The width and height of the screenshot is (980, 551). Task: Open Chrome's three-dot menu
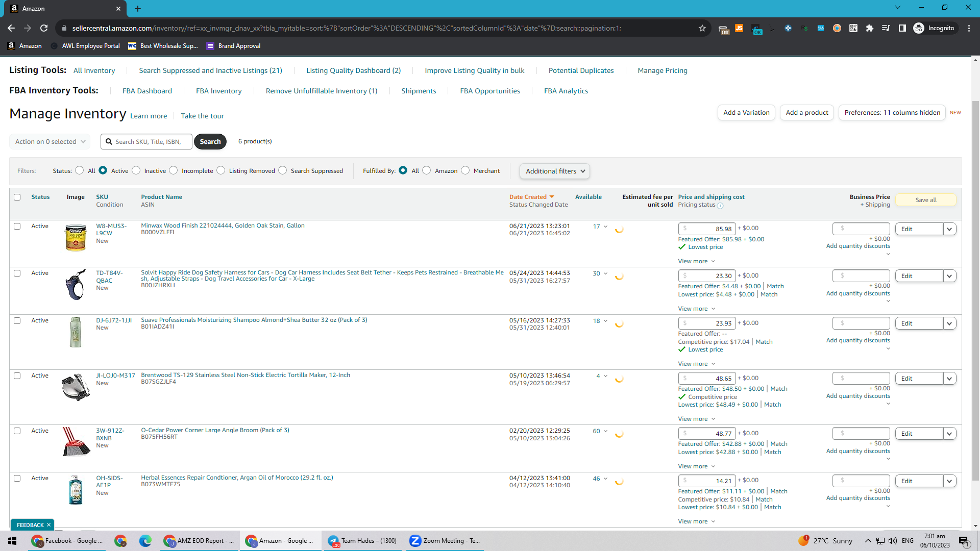(969, 28)
